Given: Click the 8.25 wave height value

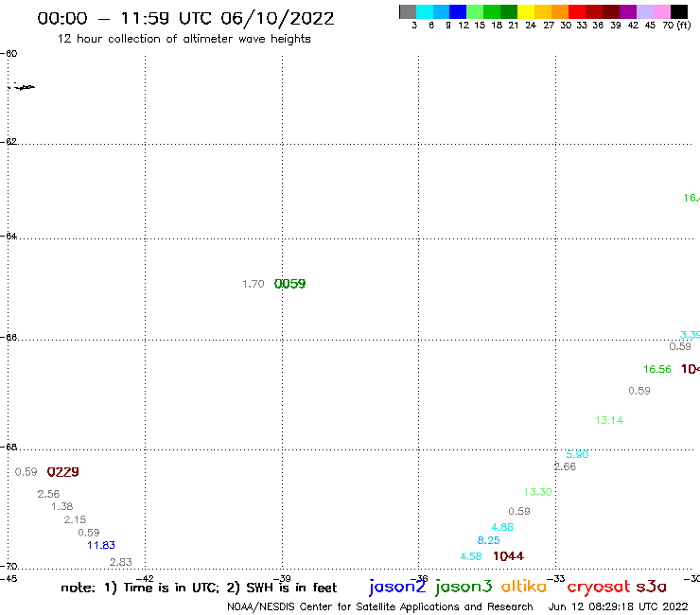Looking at the screenshot, I should click(x=489, y=540).
